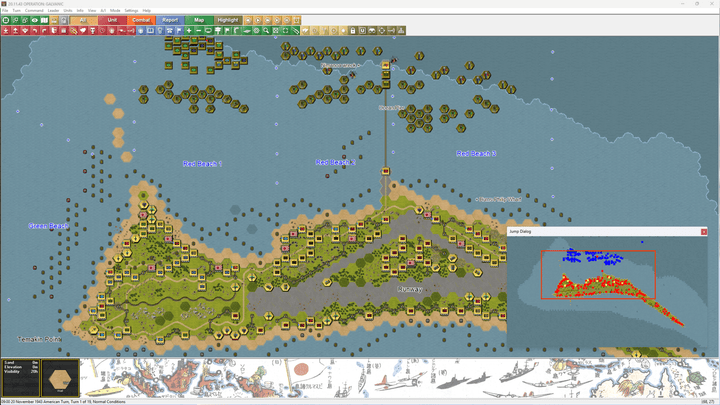This screenshot has height=405, width=720.
Task: Switch to the All toolbar tab
Action: [84, 20]
